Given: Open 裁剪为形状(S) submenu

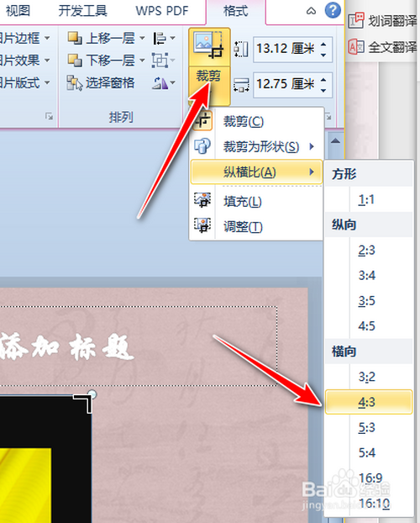Looking at the screenshot, I should tap(257, 146).
